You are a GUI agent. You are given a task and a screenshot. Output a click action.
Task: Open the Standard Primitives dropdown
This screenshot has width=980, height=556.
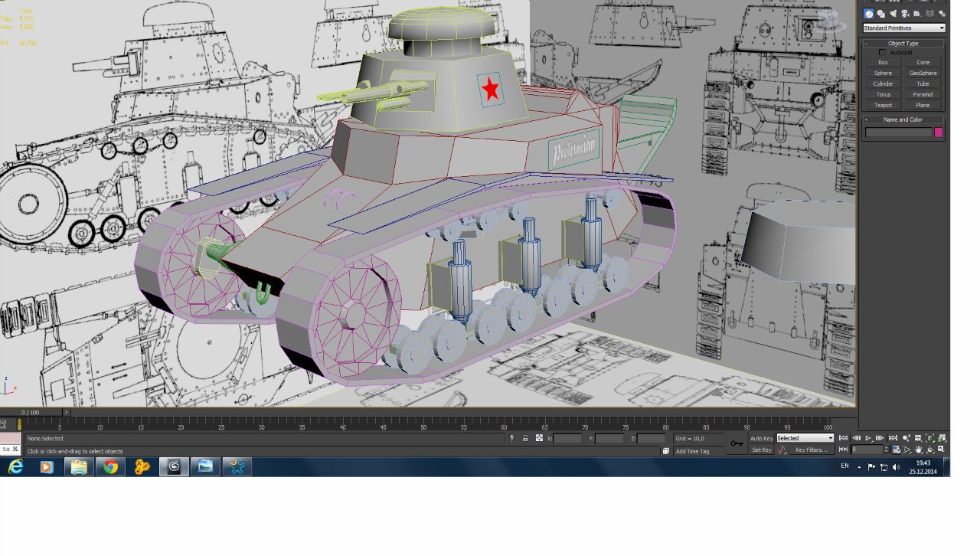[x=904, y=28]
